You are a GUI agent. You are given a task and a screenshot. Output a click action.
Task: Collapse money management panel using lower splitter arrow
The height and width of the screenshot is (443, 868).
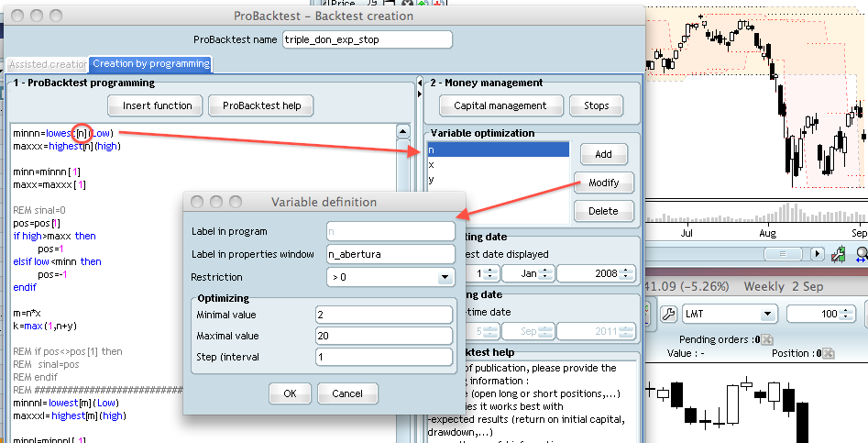[x=419, y=94]
